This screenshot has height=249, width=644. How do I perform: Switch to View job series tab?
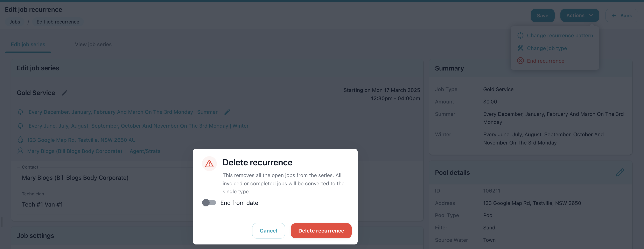coord(93,44)
